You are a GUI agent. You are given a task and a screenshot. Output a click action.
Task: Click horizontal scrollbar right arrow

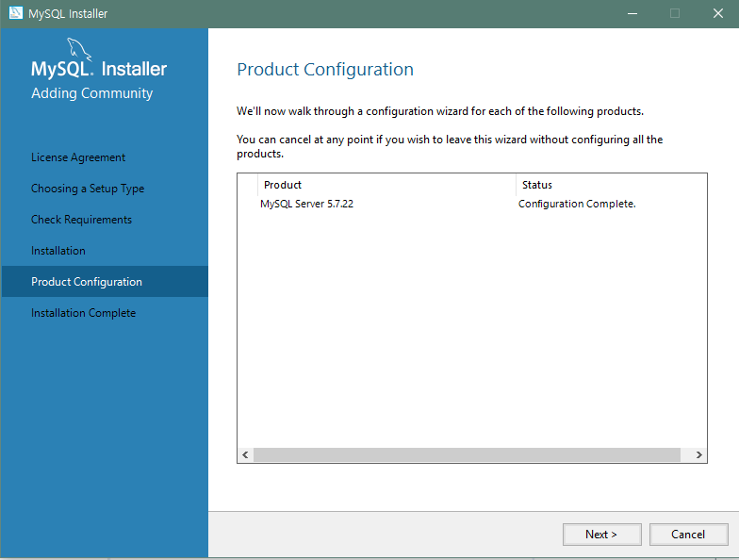tap(699, 454)
